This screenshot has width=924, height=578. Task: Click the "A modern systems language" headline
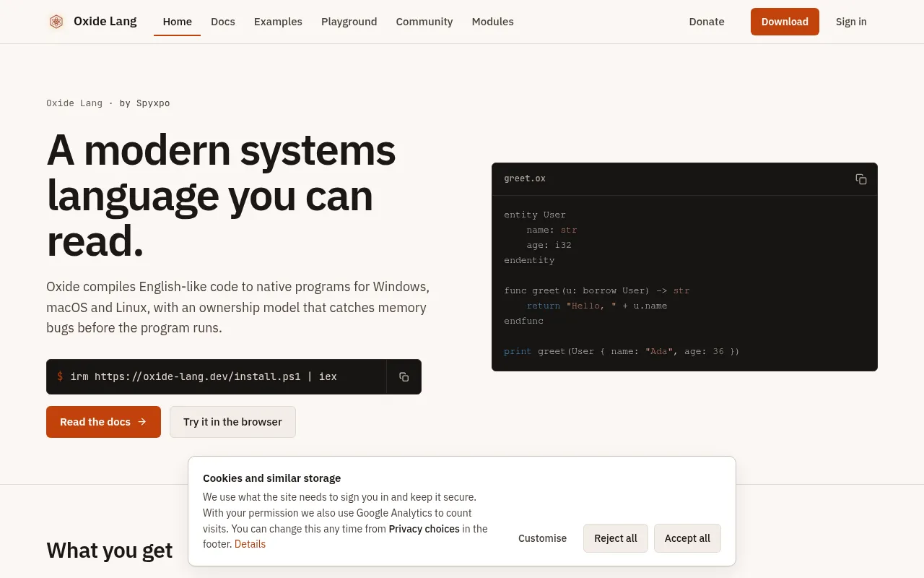221,195
